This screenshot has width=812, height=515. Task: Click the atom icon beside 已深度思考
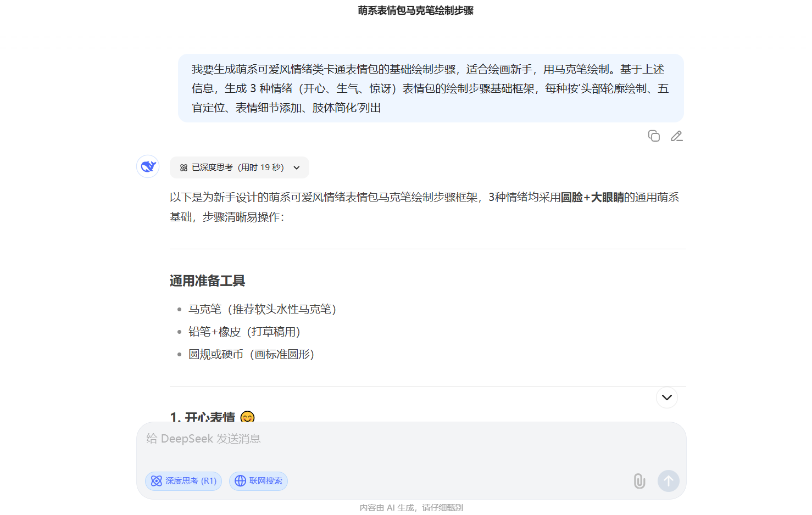[x=183, y=168]
